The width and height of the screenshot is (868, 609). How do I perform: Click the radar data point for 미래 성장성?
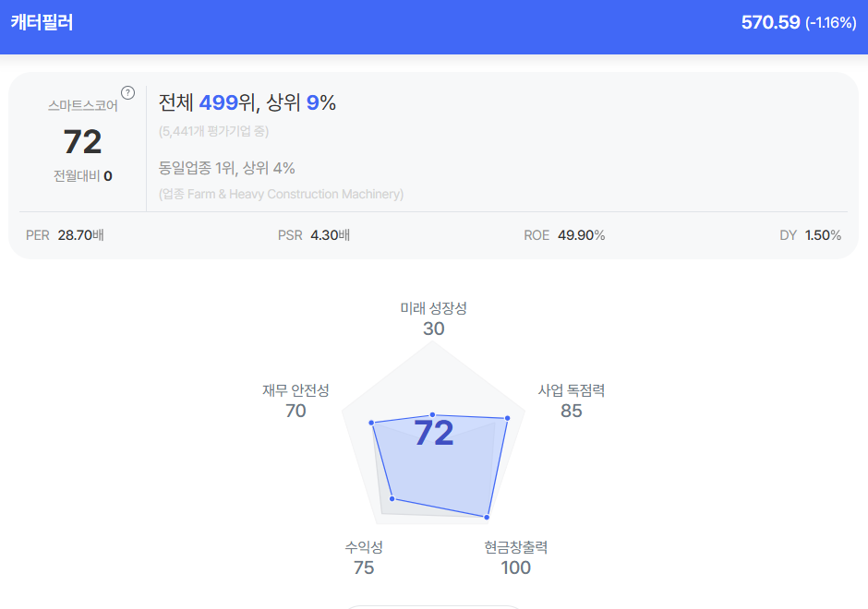pyautogui.click(x=433, y=415)
